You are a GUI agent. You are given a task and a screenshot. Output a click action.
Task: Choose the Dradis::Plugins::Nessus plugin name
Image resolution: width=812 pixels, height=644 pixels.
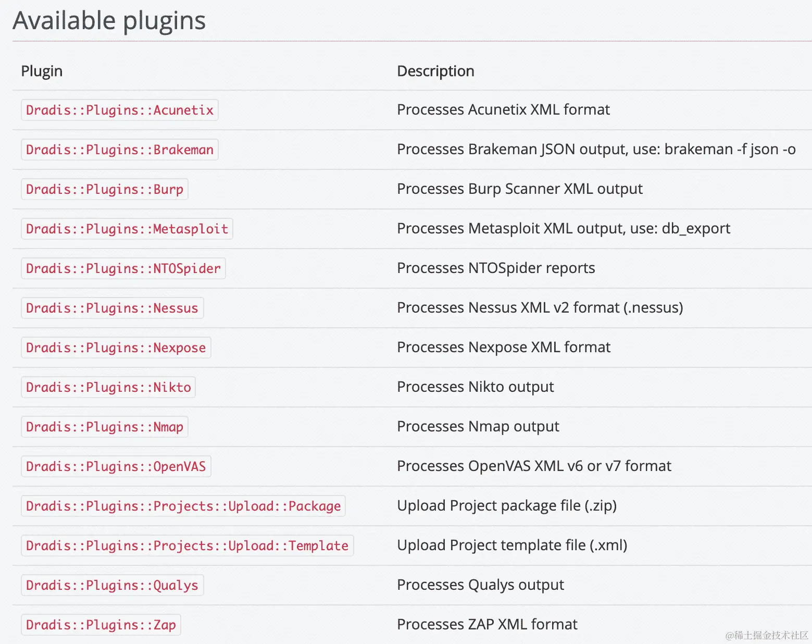(x=112, y=308)
